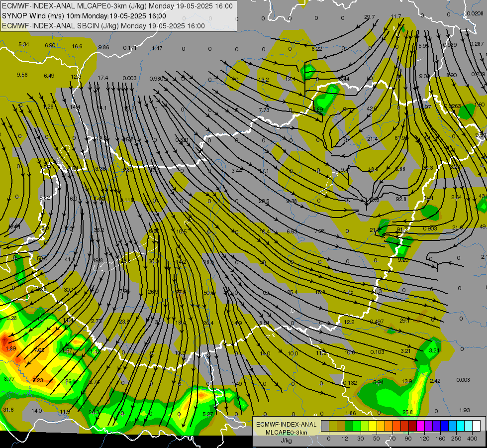Viewport: 487px width, 448px height.
Task: Click the map value 17.4
Action: 103,78
